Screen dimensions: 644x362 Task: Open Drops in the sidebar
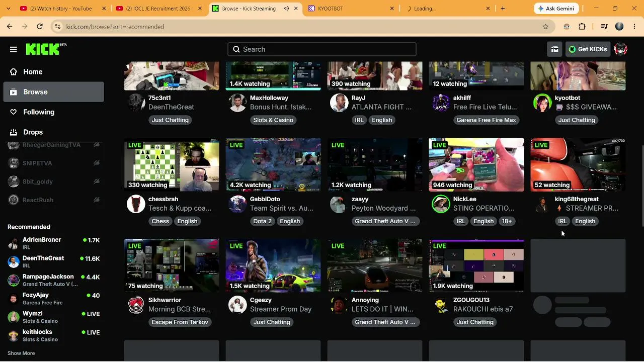click(53, 132)
